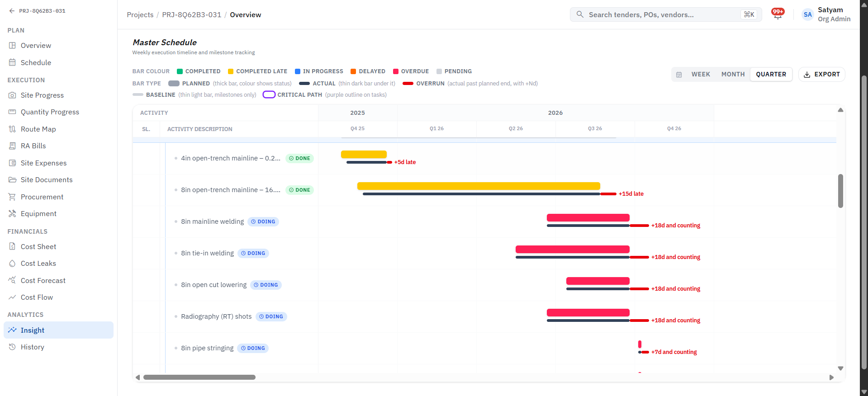
Task: Open the History clock icon
Action: 12,347
